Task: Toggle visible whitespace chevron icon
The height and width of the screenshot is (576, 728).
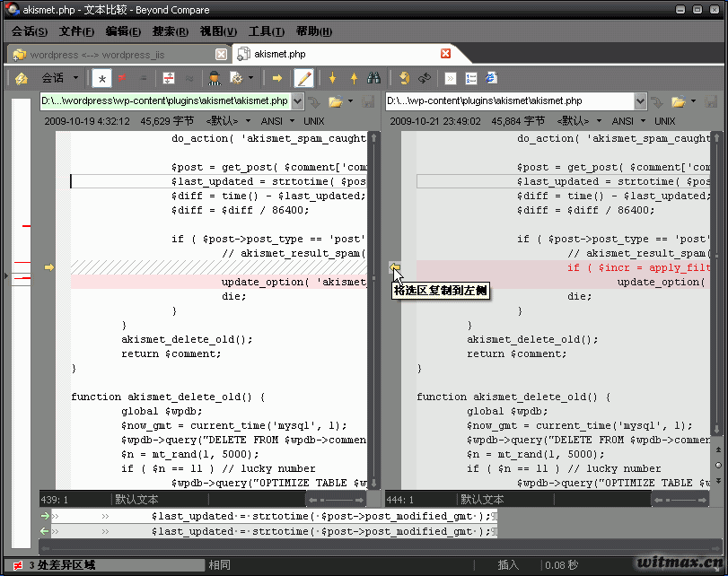Action: 451,78
